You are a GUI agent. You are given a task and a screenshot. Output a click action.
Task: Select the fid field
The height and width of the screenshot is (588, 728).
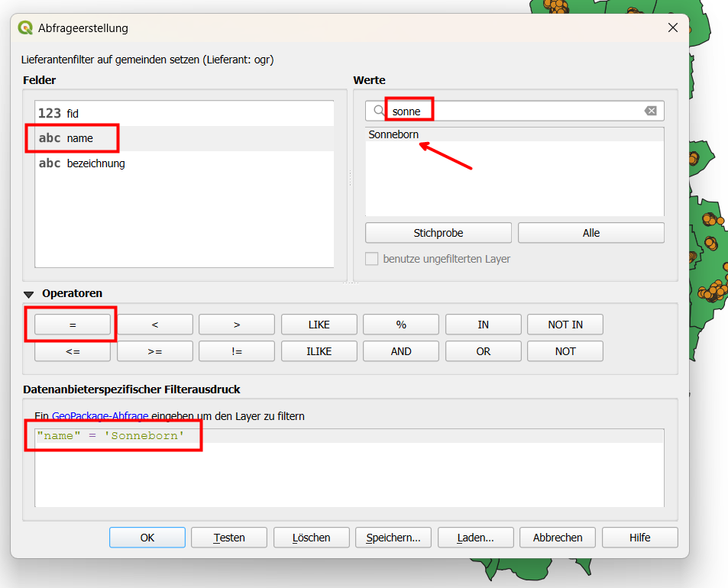184,113
